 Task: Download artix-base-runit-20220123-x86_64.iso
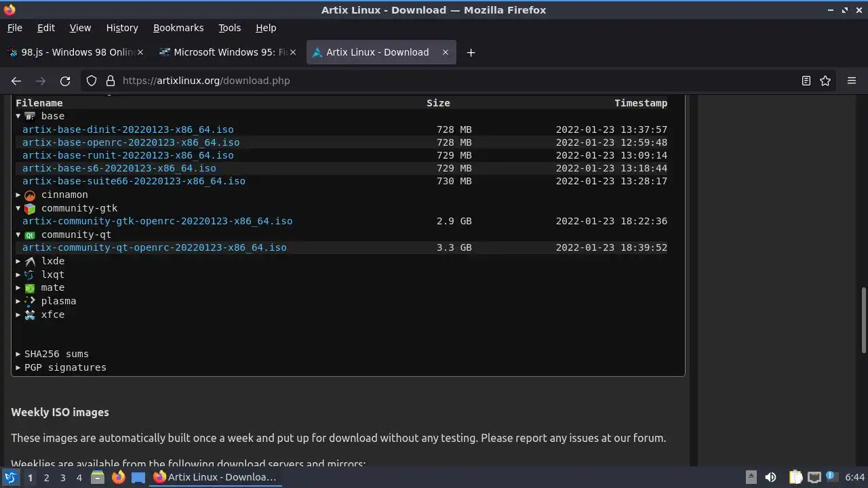[x=128, y=155]
